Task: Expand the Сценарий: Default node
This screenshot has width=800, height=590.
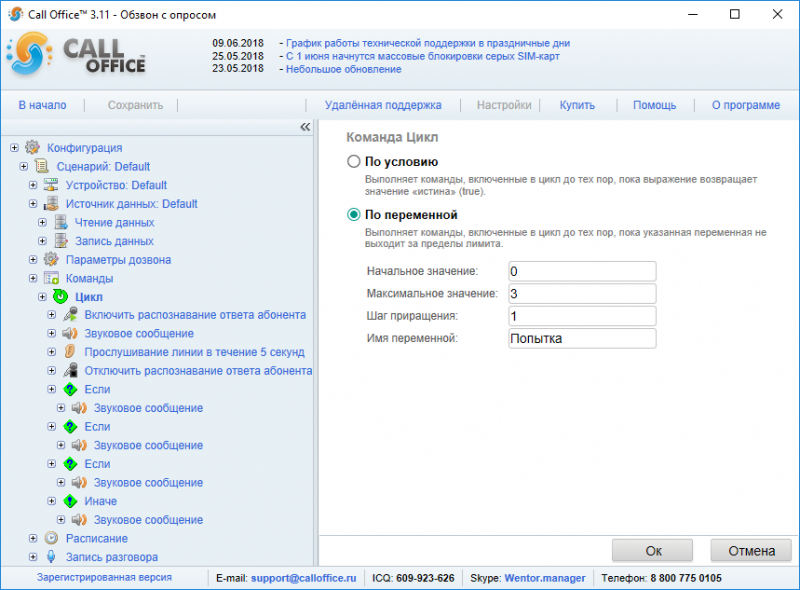Action: tap(23, 166)
